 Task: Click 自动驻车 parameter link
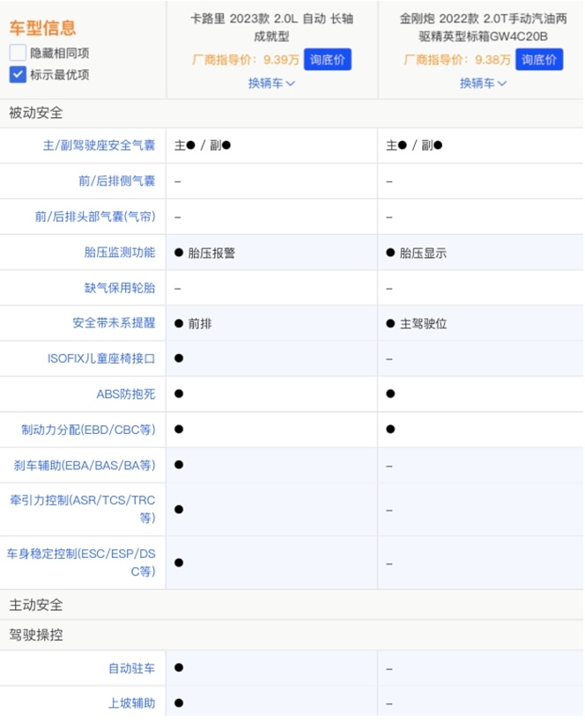point(131,669)
